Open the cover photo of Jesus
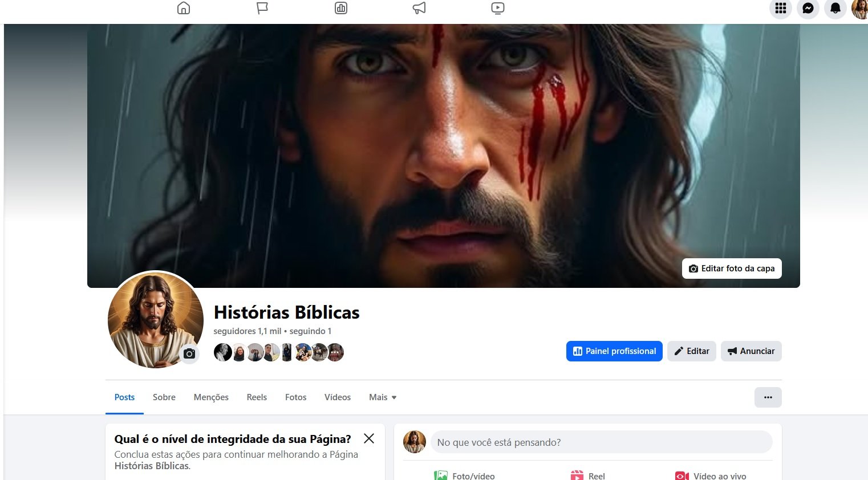This screenshot has height=480, width=868. (x=444, y=156)
